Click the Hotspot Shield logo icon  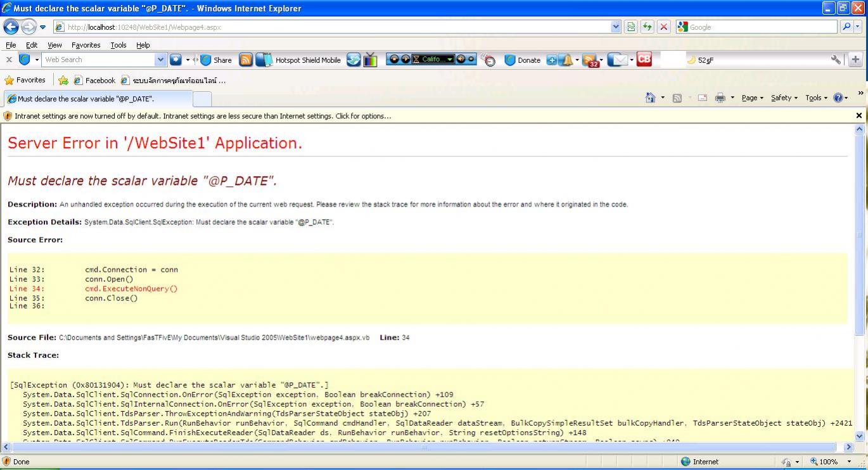point(25,60)
